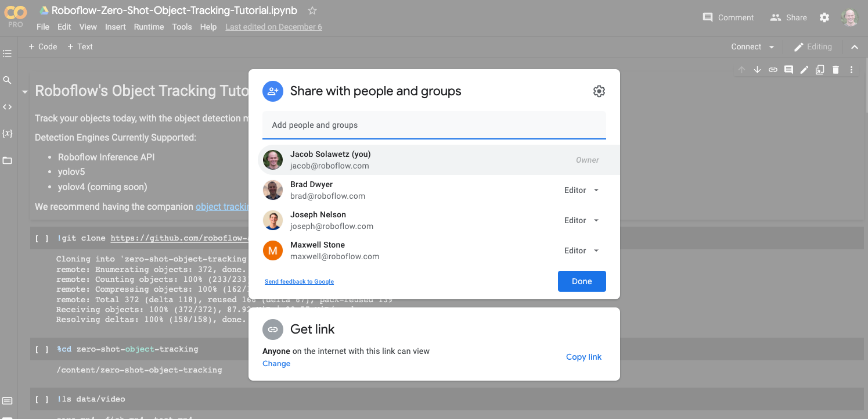The height and width of the screenshot is (419, 868).
Task: Collapse the Roboflow's Object Tracking section
Action: pos(25,92)
